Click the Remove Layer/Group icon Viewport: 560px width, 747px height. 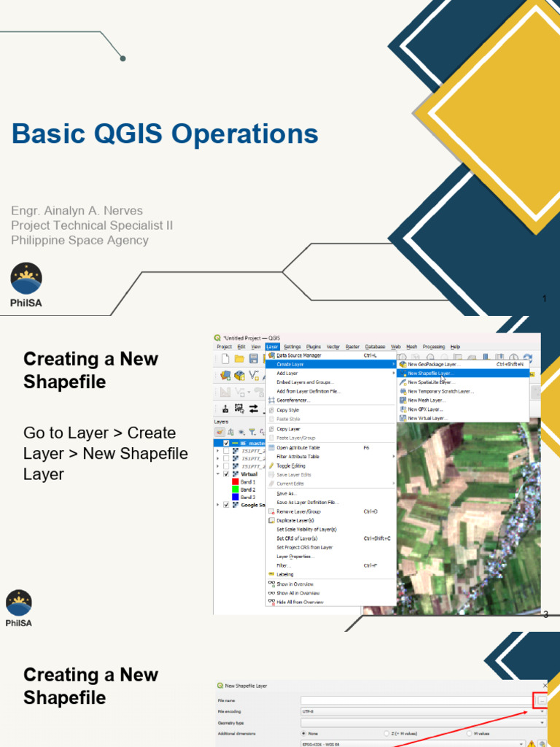pyautogui.click(x=271, y=511)
